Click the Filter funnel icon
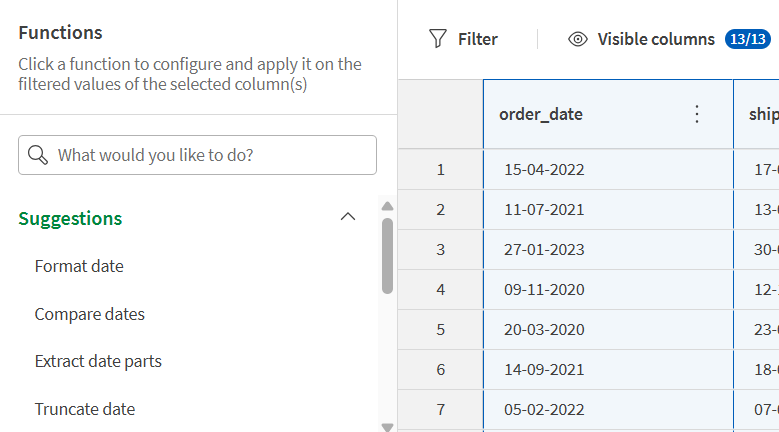779x432 pixels. (x=437, y=39)
